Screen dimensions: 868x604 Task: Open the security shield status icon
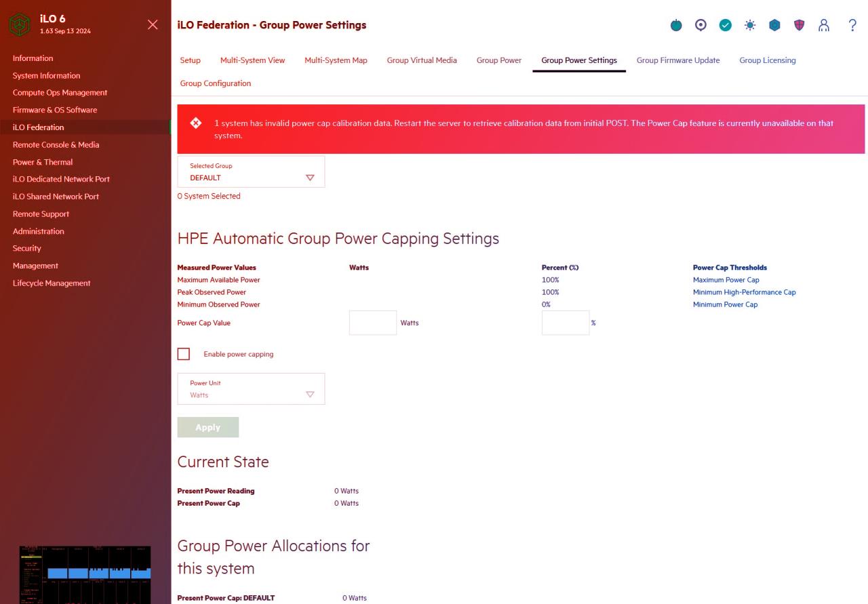point(799,25)
